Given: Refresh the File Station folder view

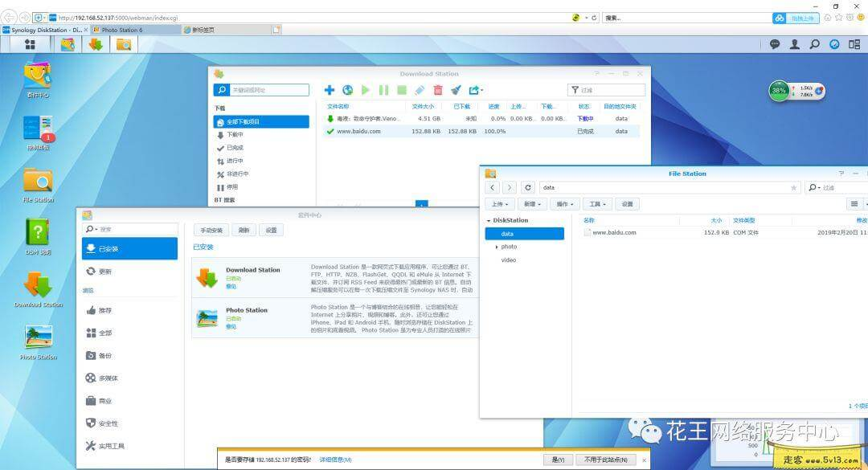Looking at the screenshot, I should point(527,187).
